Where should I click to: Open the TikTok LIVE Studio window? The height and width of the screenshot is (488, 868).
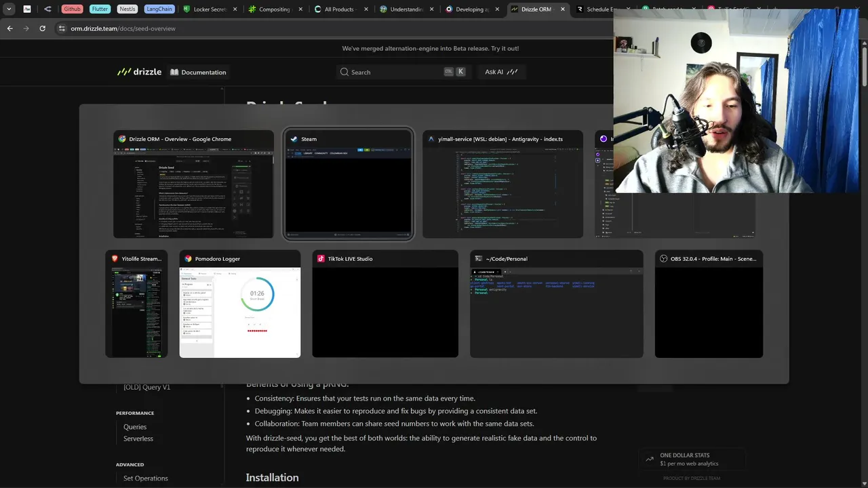click(385, 304)
